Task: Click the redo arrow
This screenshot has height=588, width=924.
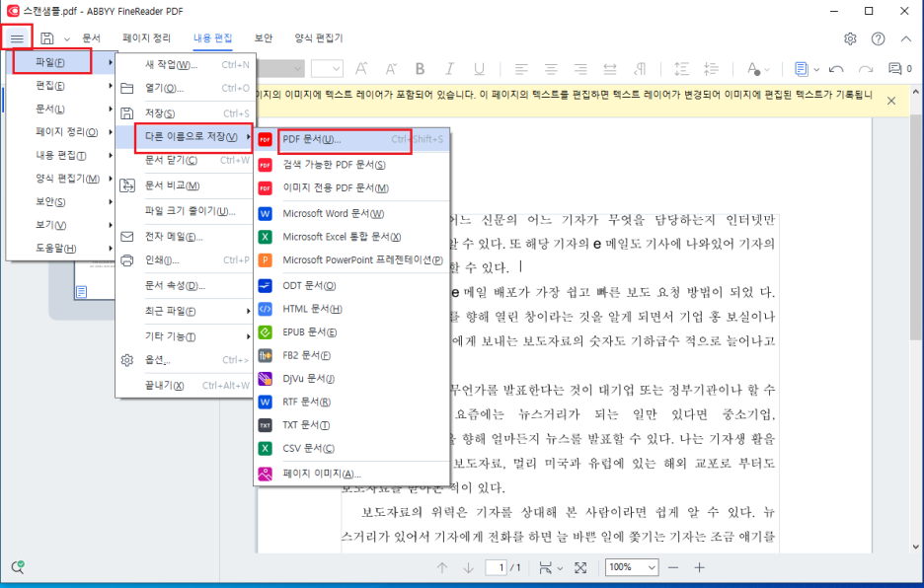Action: [866, 69]
